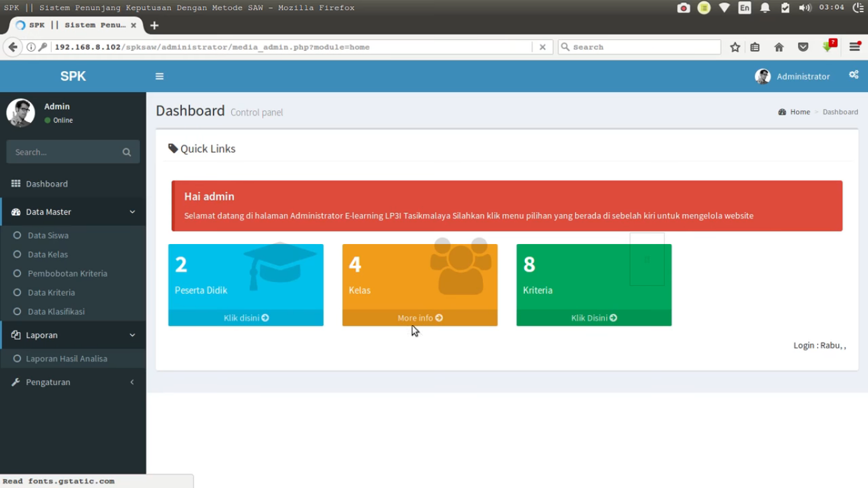Toggle the sidebar hamburger menu icon
This screenshot has width=868, height=488.
[x=159, y=76]
